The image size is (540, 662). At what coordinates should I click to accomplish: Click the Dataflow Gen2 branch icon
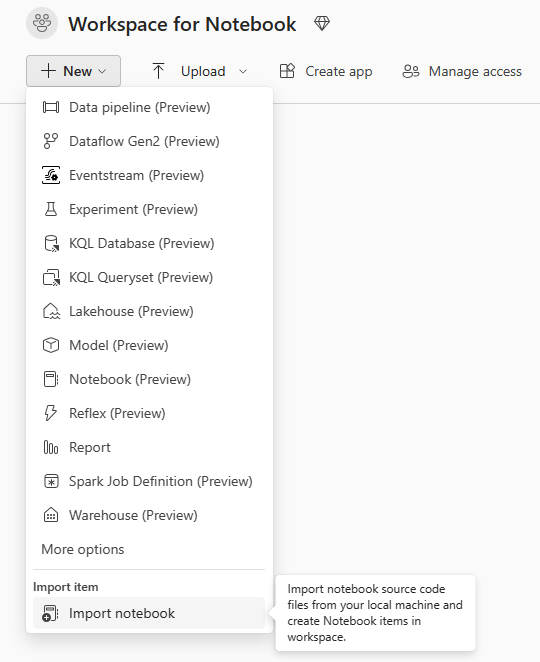pos(51,141)
